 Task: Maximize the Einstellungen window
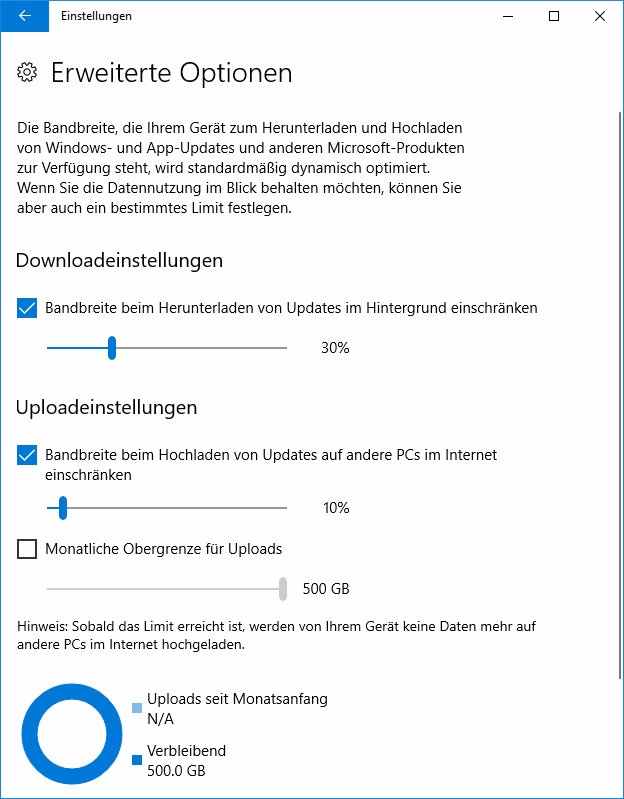tap(554, 16)
